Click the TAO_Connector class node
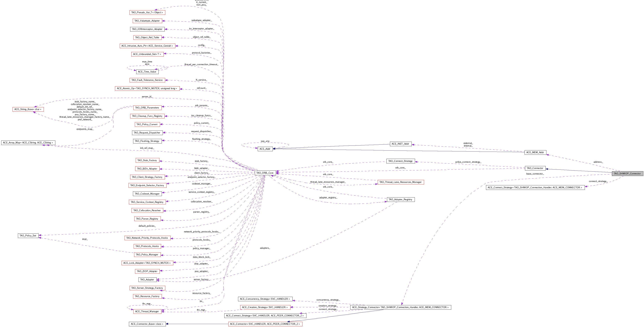Image resolution: width=644 pixels, height=327 pixels. coord(535,168)
